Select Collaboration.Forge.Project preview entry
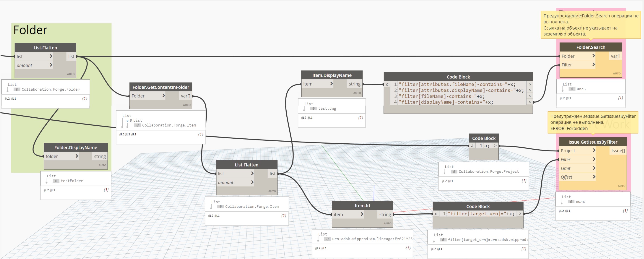 pos(489,171)
